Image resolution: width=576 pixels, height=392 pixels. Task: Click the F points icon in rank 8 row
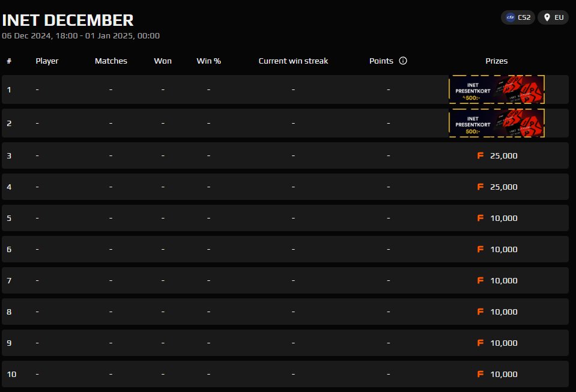480,312
